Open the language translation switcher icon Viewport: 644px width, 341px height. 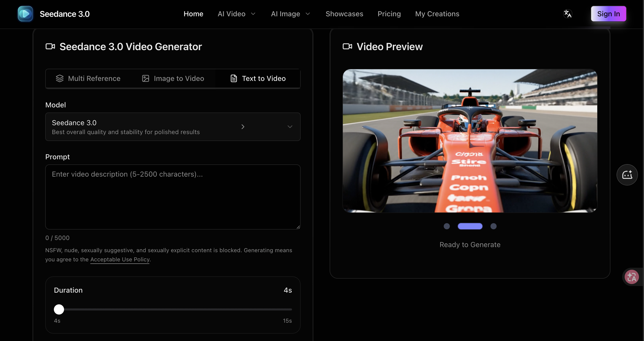(x=568, y=14)
